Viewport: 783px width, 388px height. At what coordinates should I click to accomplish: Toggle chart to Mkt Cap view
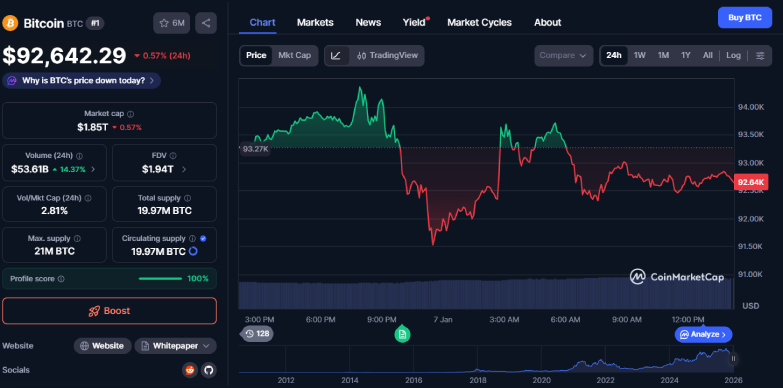(x=295, y=55)
